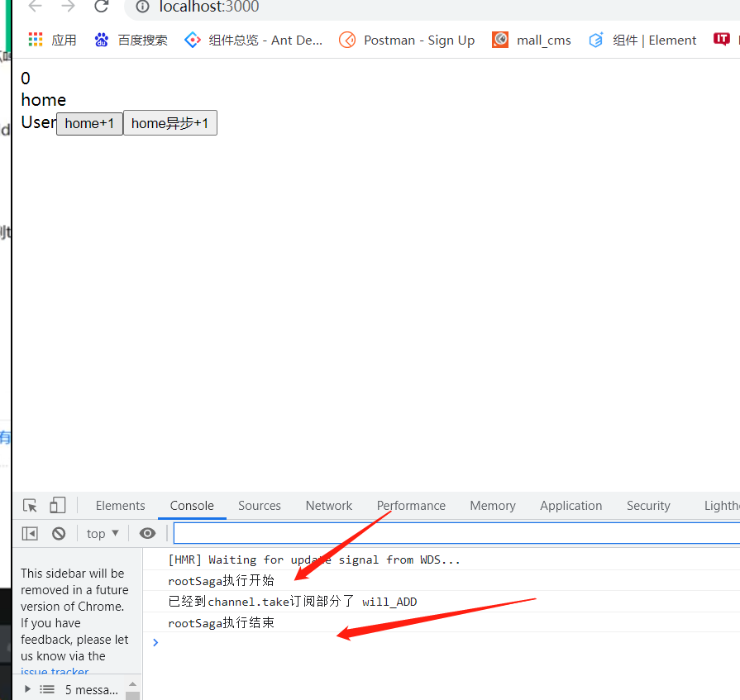
Task: Select the rootSaga执行结束 log line
Action: 442,622
